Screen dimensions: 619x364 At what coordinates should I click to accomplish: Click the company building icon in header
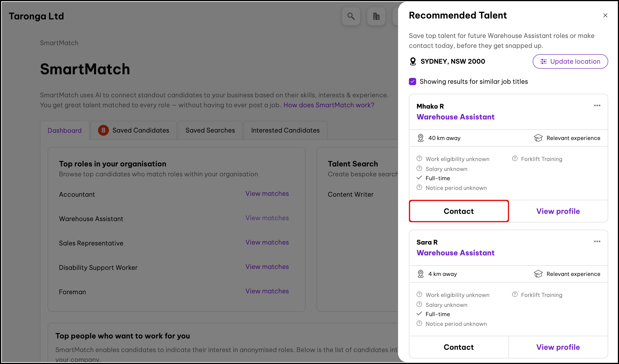(376, 16)
